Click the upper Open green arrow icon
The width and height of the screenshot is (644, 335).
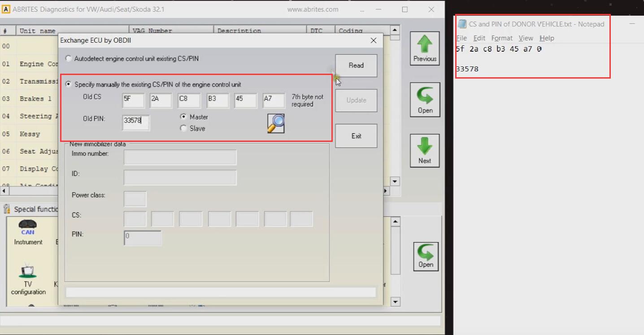coord(425,99)
